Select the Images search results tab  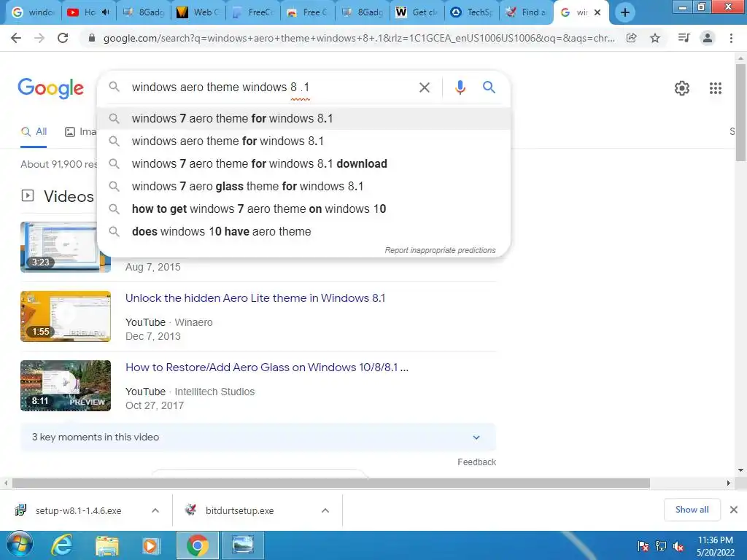pyautogui.click(x=80, y=132)
